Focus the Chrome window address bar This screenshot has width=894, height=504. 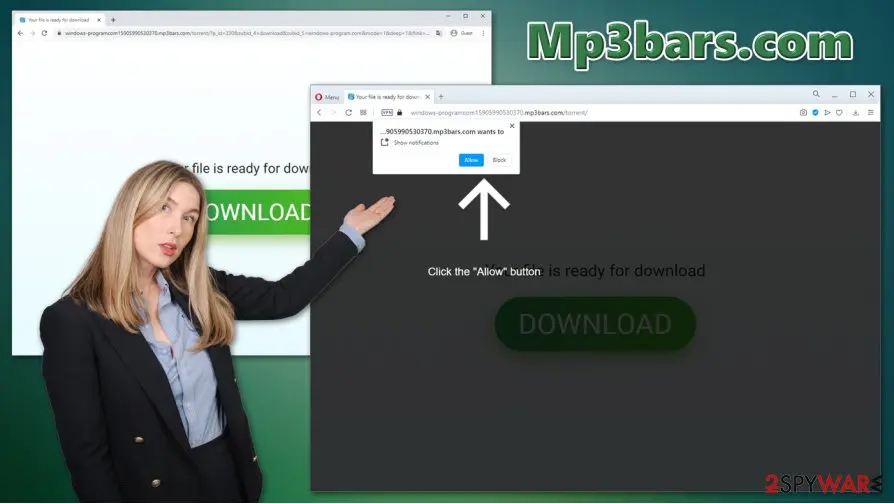[x=247, y=33]
